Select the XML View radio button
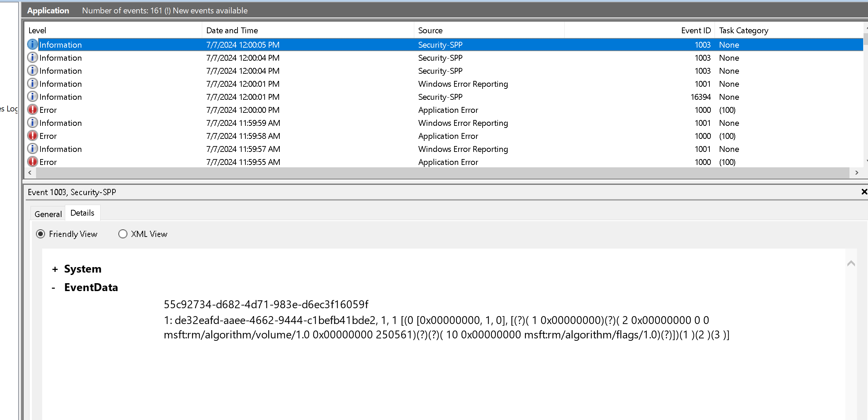This screenshot has height=420, width=868. [x=123, y=234]
